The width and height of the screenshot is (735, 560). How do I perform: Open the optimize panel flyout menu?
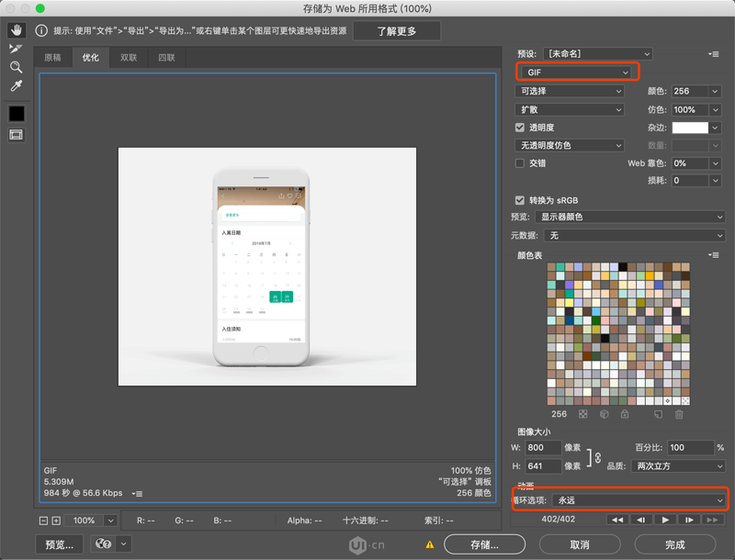[x=714, y=54]
